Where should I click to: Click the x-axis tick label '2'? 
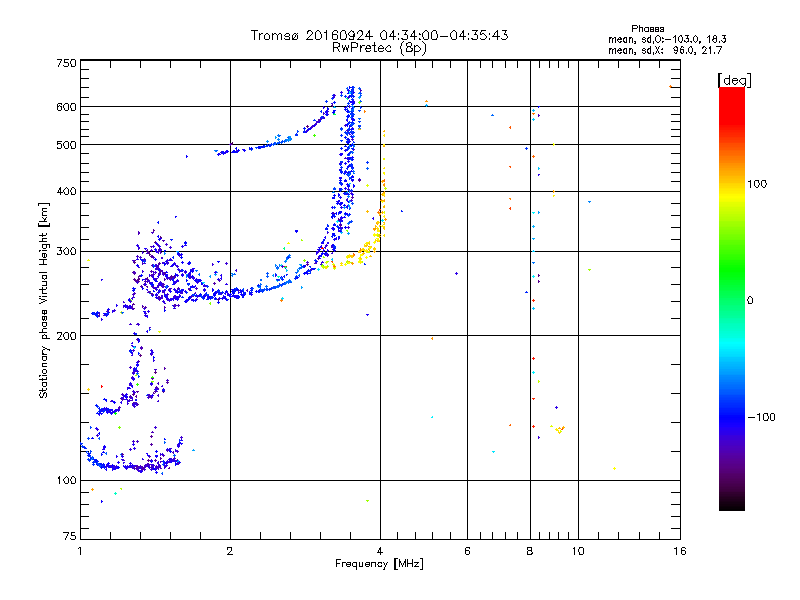click(x=230, y=551)
